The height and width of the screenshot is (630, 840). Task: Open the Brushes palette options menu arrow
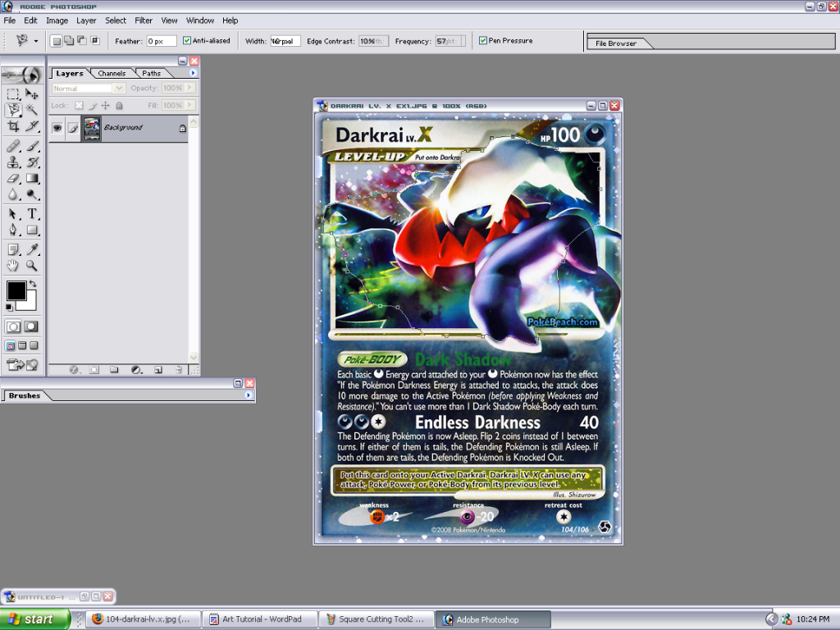(x=248, y=395)
